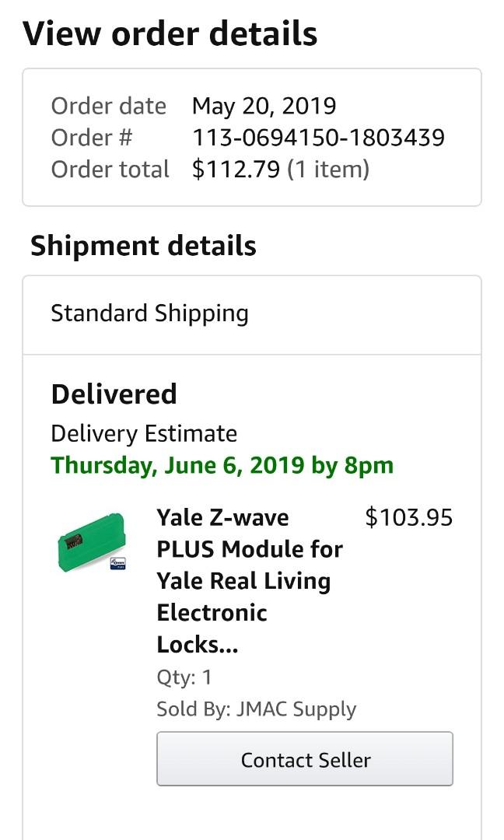Click the Delivery Estimate label

click(x=144, y=433)
